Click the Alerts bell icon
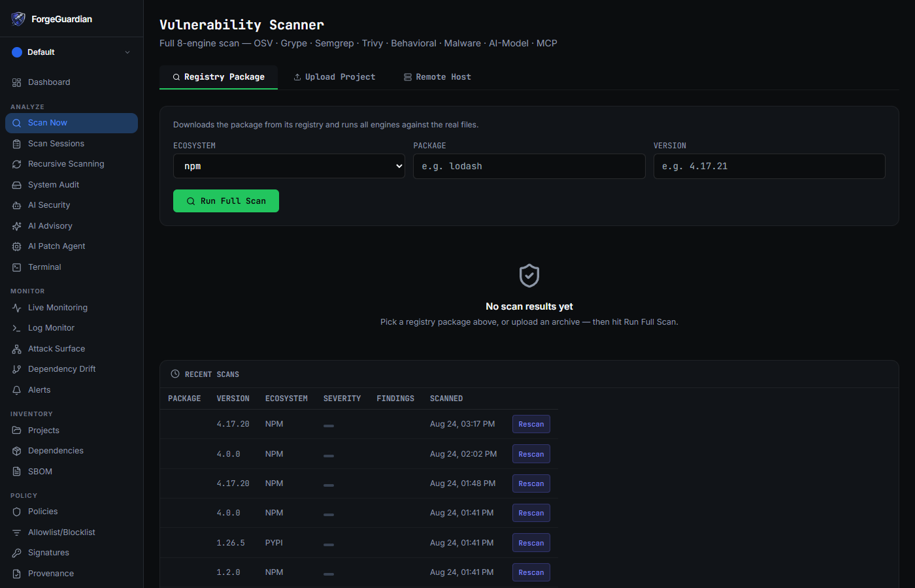Screen dimensions: 915x588 click(17, 390)
